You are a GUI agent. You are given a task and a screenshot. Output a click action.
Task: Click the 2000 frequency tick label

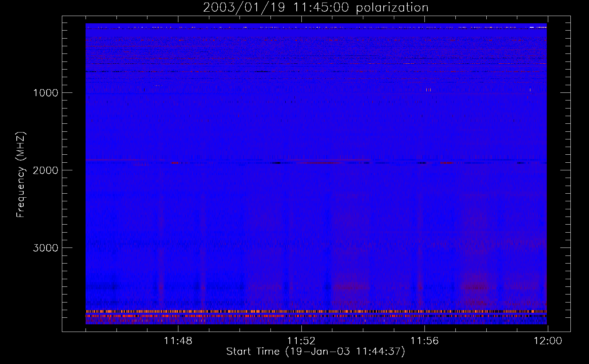coord(46,170)
